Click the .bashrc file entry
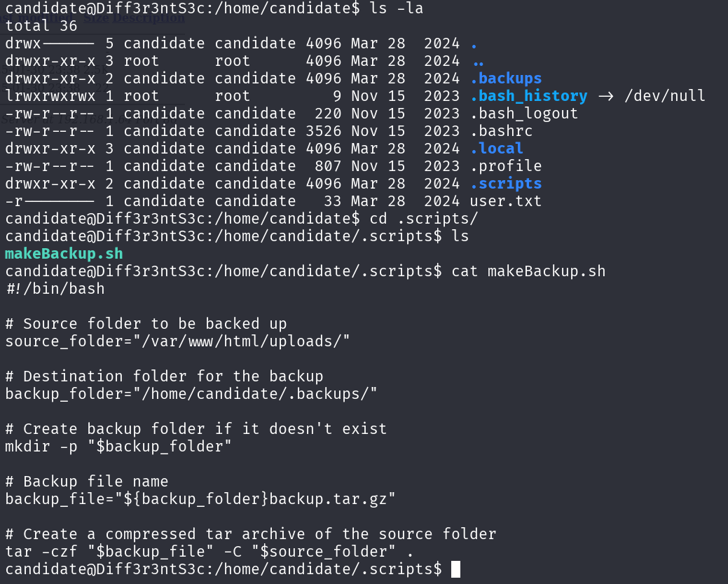 (x=501, y=131)
